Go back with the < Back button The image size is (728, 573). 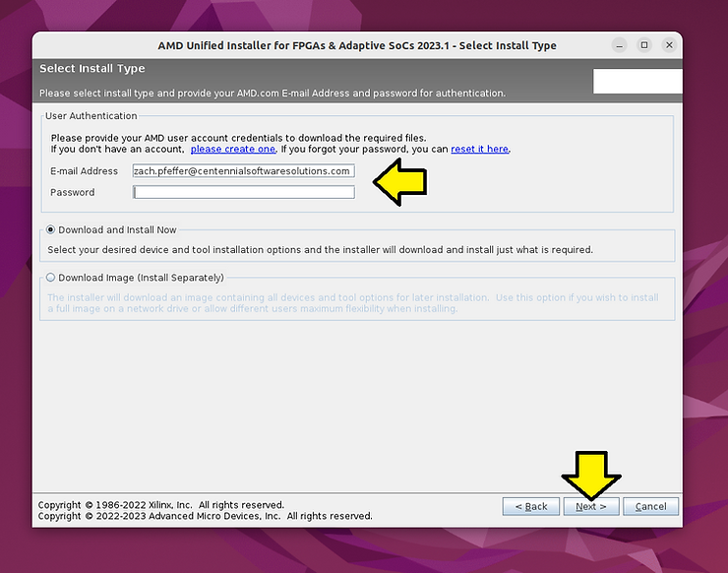531,506
